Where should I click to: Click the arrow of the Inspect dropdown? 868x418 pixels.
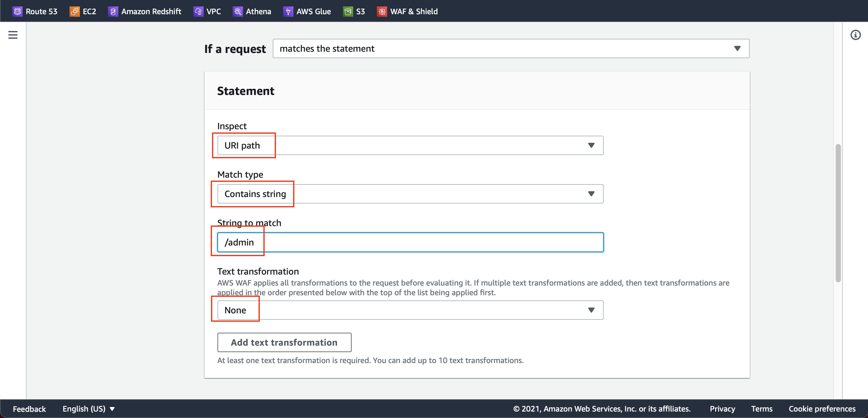(591, 145)
